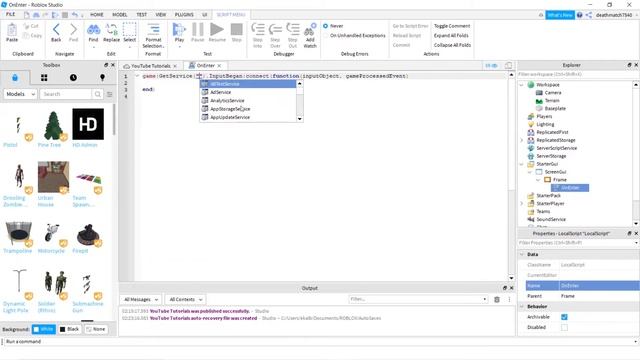Select Never debug errors option
The width and height of the screenshot is (640, 360).
point(325,26)
